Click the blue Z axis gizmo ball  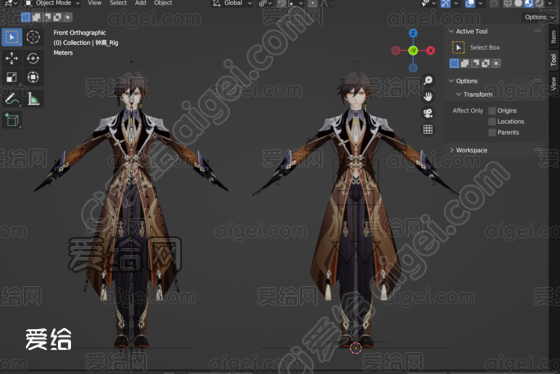[413, 33]
